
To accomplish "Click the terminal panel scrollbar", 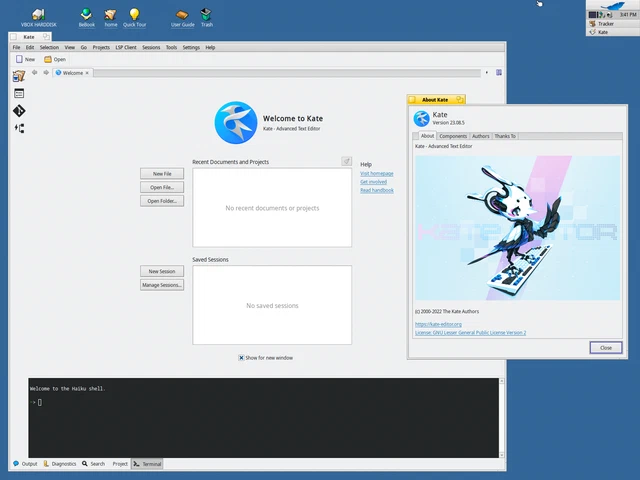I will coord(502,418).
